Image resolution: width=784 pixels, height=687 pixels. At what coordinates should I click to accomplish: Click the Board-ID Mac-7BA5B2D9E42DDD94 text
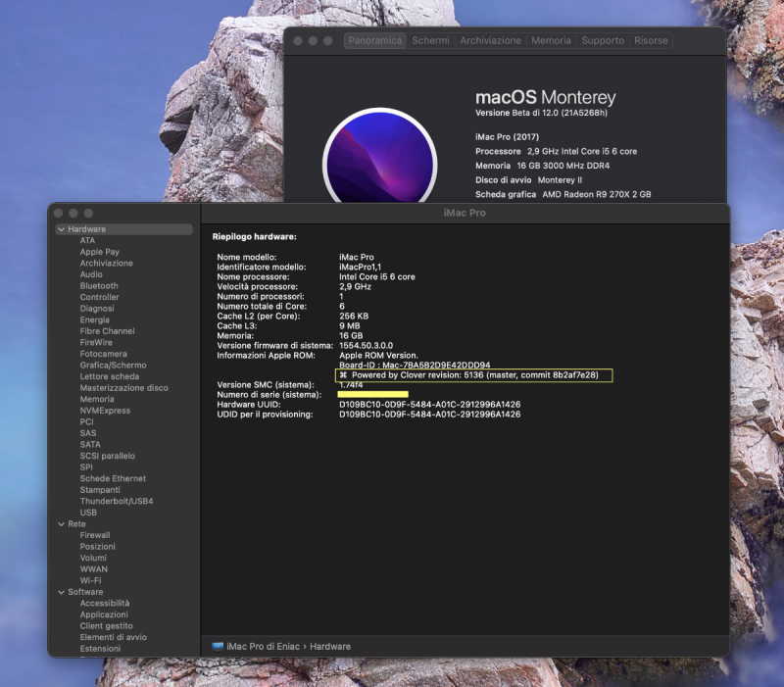[x=415, y=365]
